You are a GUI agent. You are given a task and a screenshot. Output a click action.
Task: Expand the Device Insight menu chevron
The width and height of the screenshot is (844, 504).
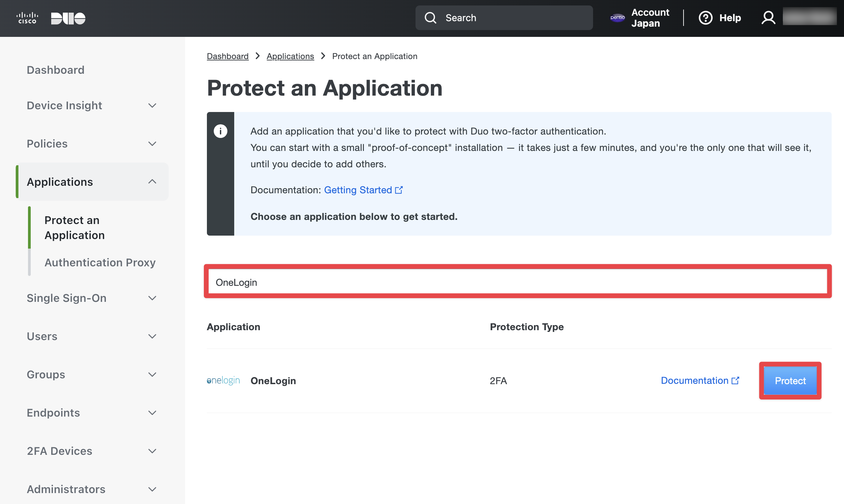coord(152,106)
